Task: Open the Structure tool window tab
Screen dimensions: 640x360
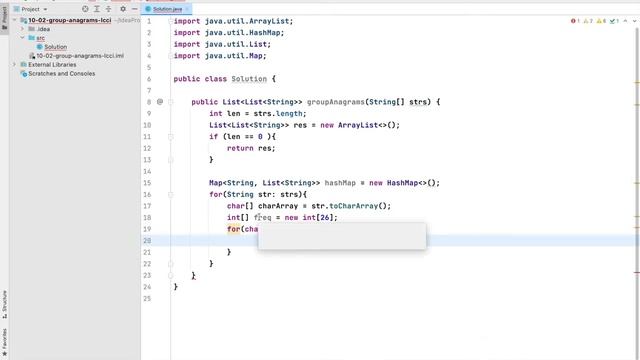Action: pyautogui.click(x=4, y=304)
